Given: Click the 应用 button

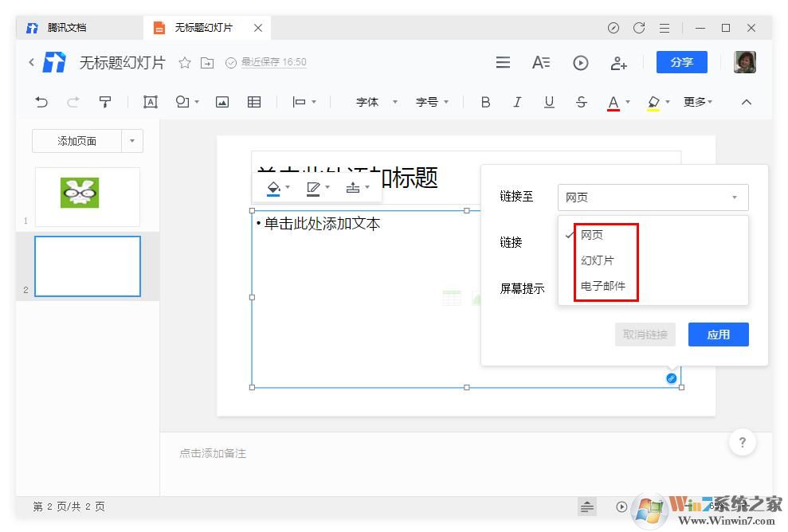Looking at the screenshot, I should (x=717, y=334).
